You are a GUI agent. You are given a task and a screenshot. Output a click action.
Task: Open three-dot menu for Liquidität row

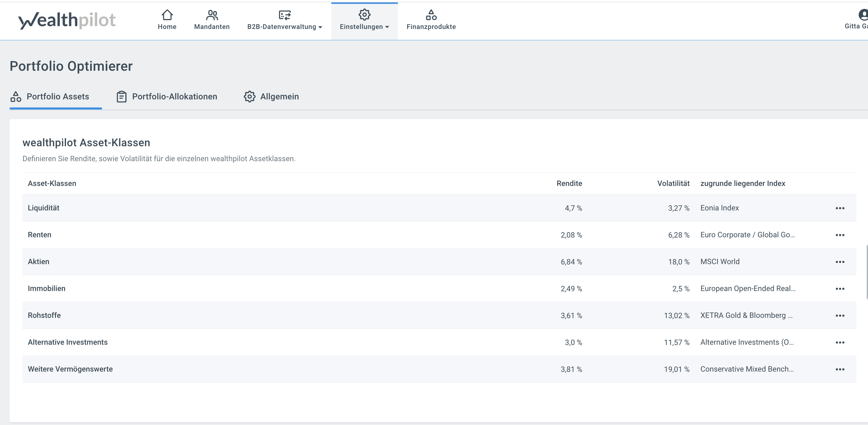click(x=840, y=208)
